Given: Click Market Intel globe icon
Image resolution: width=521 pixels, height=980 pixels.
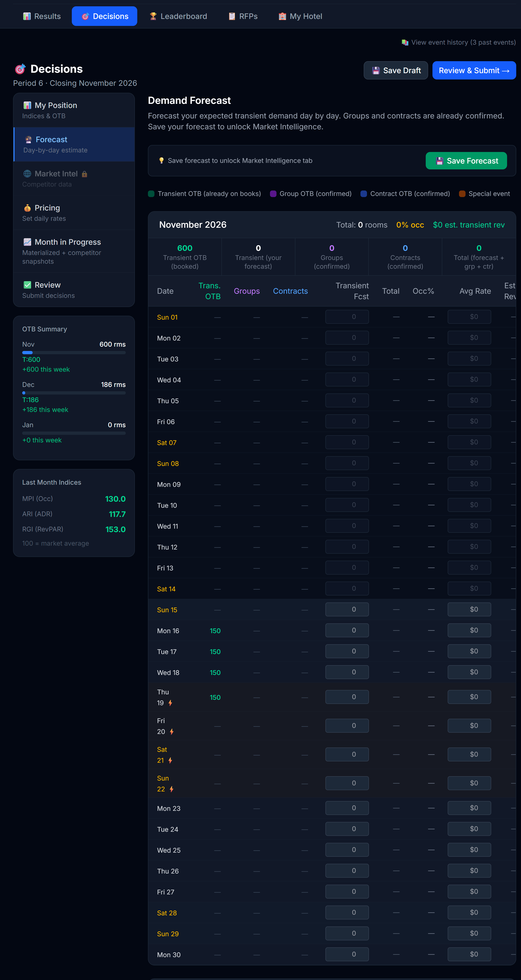Looking at the screenshot, I should (x=27, y=174).
